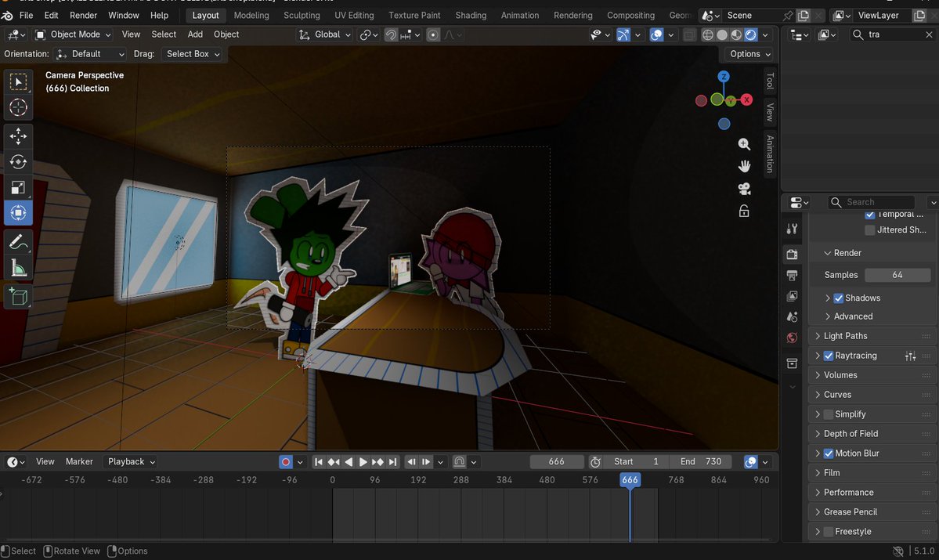
Task: Activate the Move tool
Action: [18, 136]
